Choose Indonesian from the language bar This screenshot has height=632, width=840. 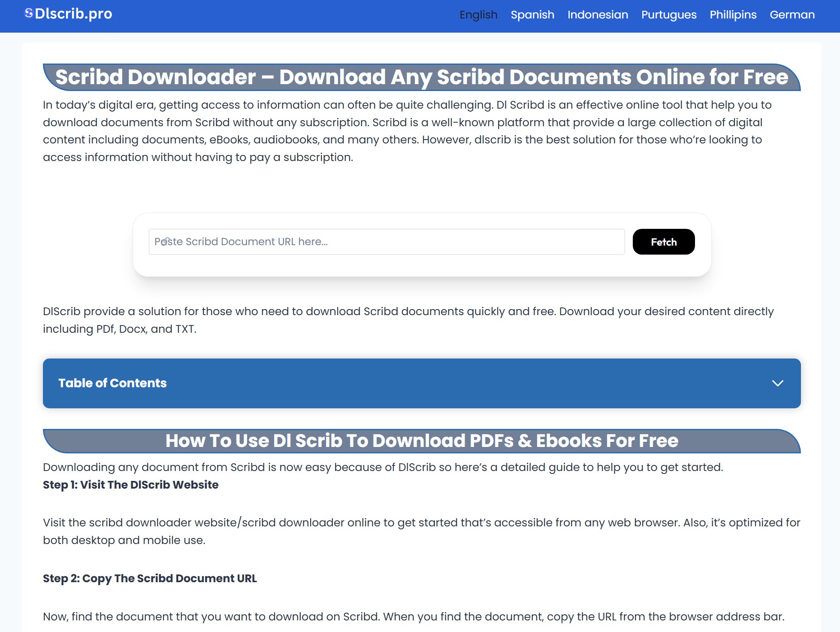point(597,15)
